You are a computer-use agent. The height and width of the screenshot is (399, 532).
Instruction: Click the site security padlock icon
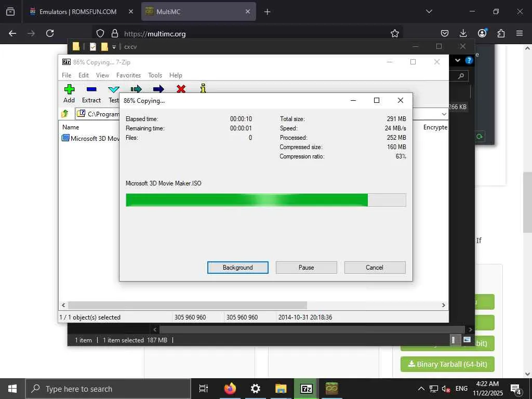115,33
